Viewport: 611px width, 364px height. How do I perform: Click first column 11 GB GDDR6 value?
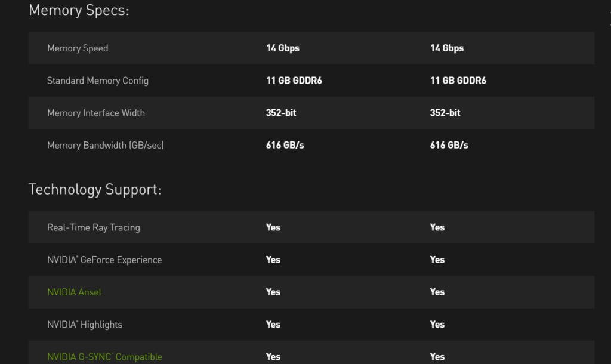pyautogui.click(x=294, y=81)
